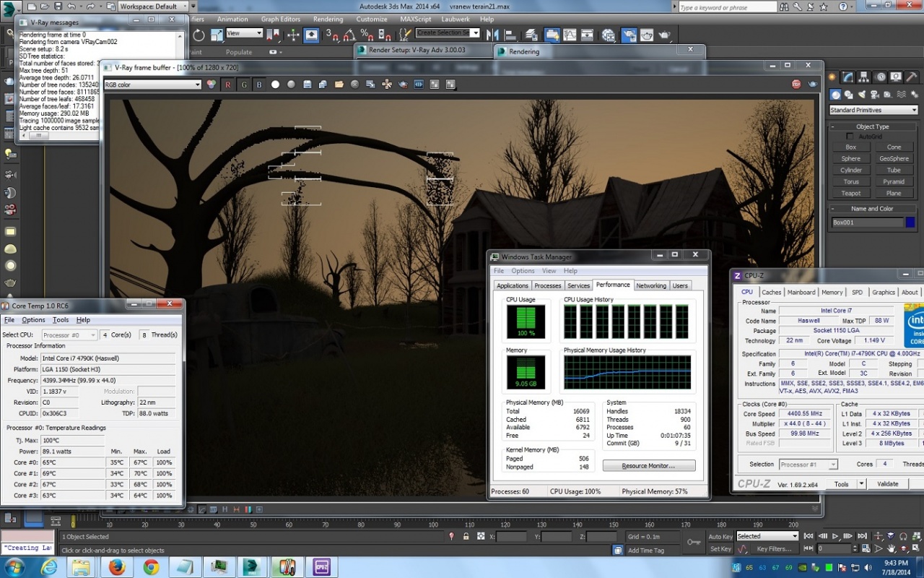Click Resource Monitor button
Screen dimensions: 924x578
[x=649, y=466]
